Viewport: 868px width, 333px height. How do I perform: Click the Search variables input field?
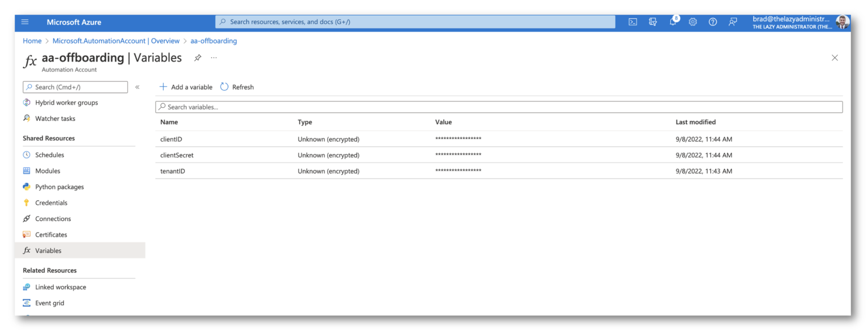(x=499, y=107)
